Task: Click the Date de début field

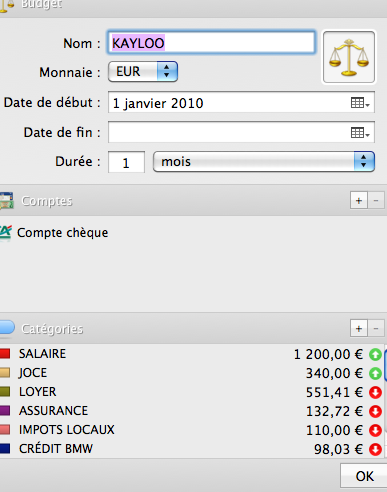Action: tap(241, 102)
